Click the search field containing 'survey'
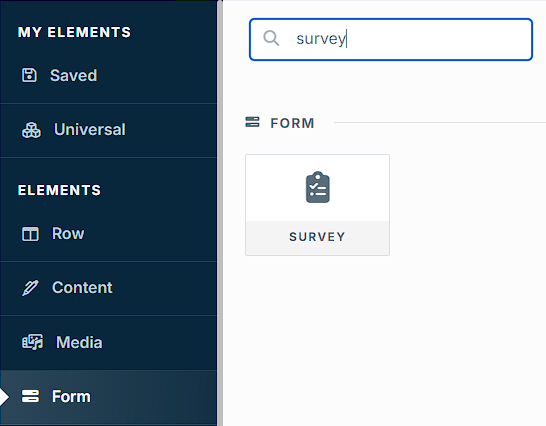Image resolution: width=546 pixels, height=426 pixels. 391,39
